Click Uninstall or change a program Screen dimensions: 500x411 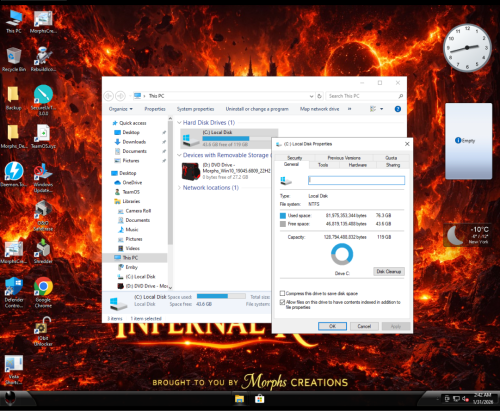point(257,109)
